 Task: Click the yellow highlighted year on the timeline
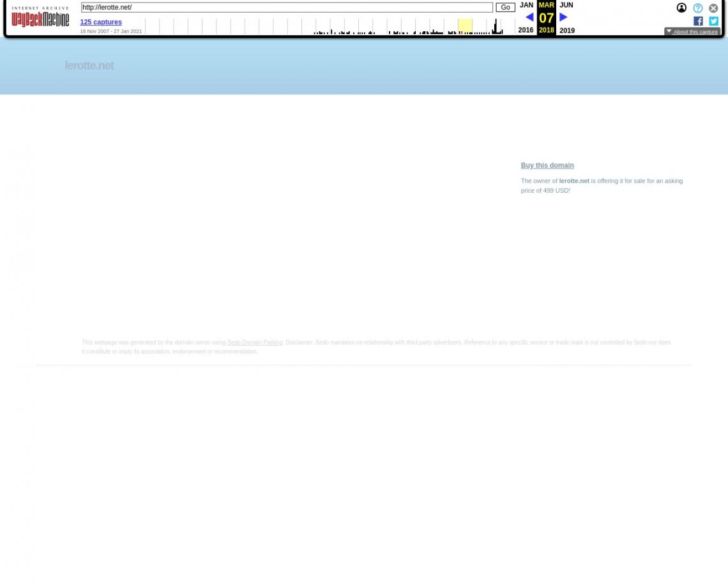pos(465,26)
